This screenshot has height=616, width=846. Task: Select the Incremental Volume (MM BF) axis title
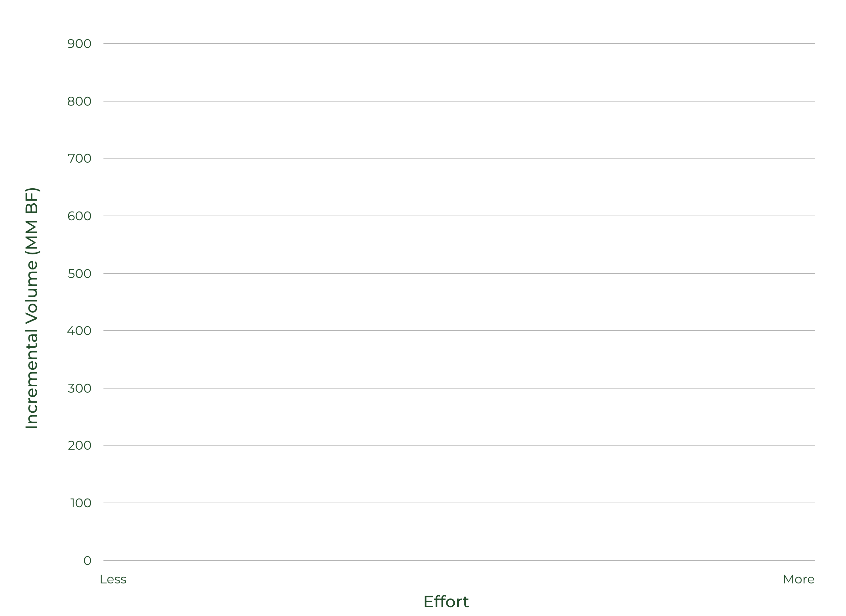click(32, 308)
